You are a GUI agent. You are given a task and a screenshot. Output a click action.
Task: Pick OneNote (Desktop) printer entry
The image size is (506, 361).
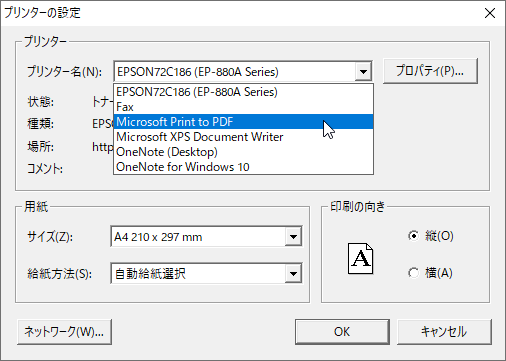(x=243, y=152)
